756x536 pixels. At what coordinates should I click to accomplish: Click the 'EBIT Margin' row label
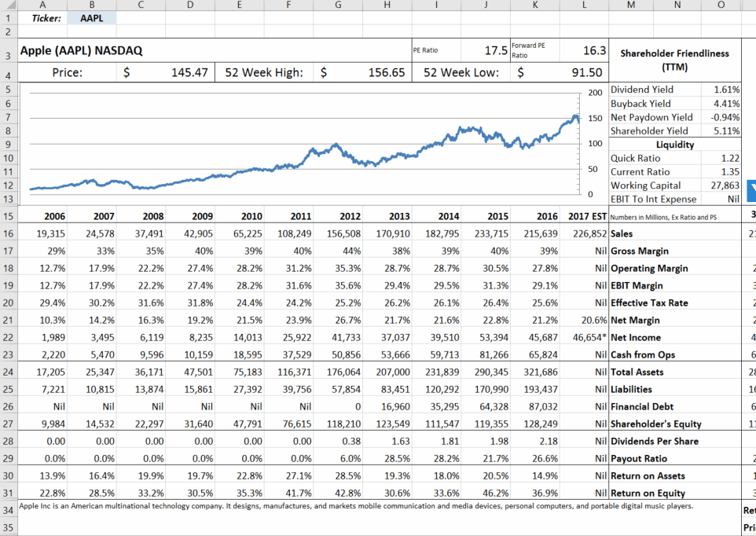click(637, 286)
